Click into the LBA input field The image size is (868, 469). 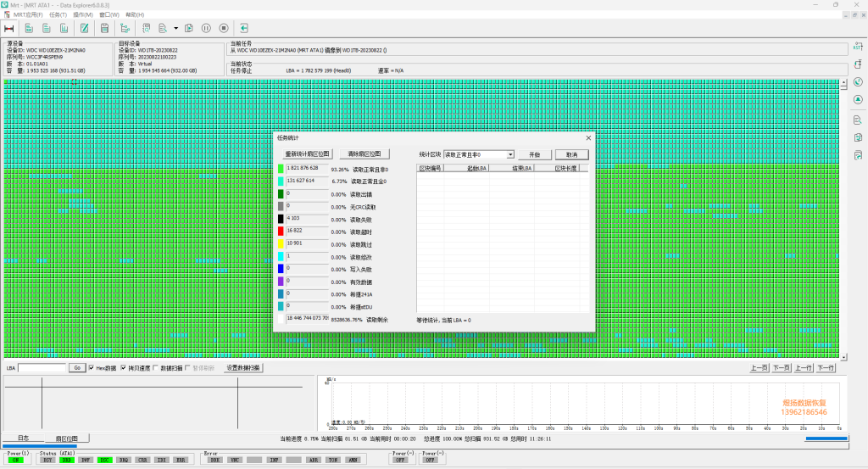tap(42, 368)
